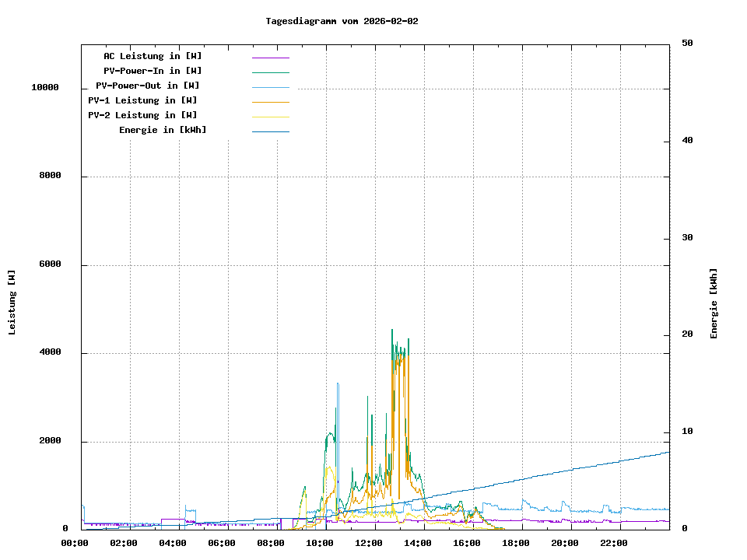Select the AC Leistung legend label
747x560 pixels.
[x=153, y=56]
